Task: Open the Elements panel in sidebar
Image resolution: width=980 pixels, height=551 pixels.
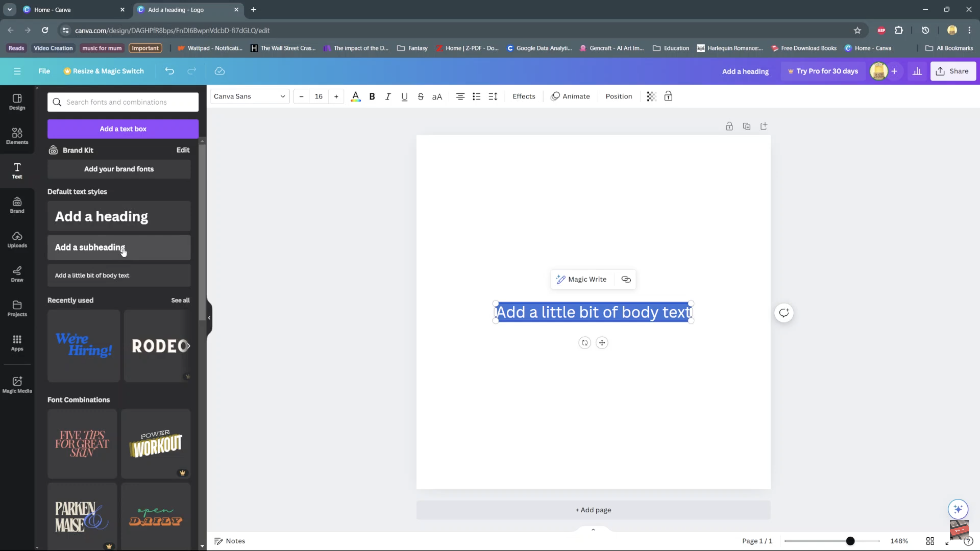Action: pyautogui.click(x=17, y=136)
